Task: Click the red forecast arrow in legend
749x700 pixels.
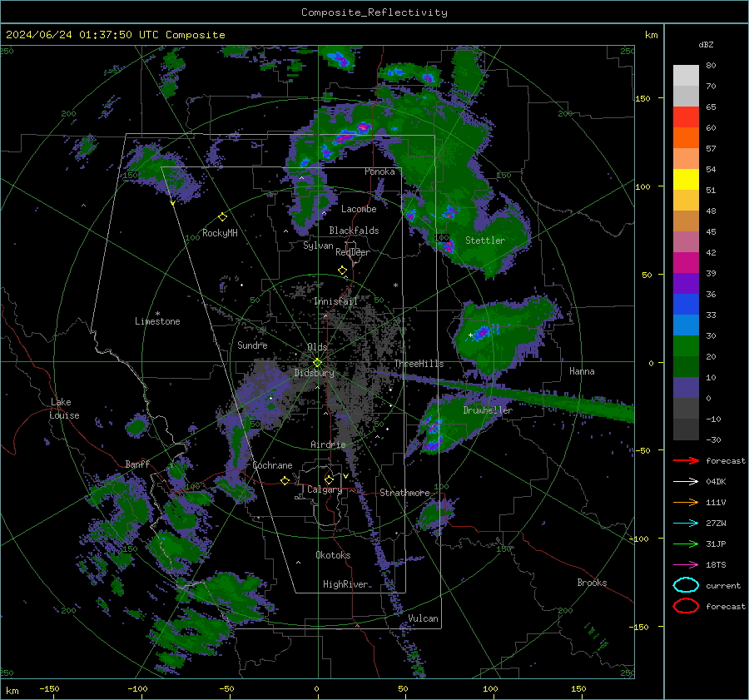Action: tap(686, 460)
